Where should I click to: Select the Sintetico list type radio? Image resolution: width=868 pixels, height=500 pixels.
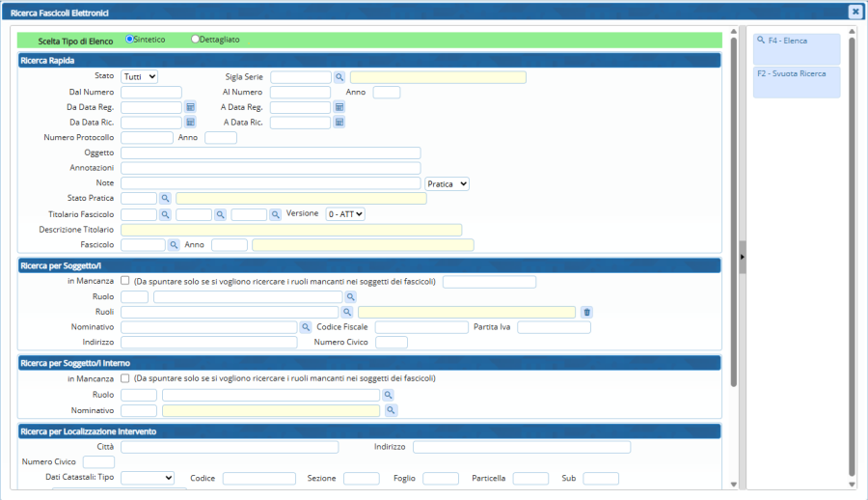point(130,39)
